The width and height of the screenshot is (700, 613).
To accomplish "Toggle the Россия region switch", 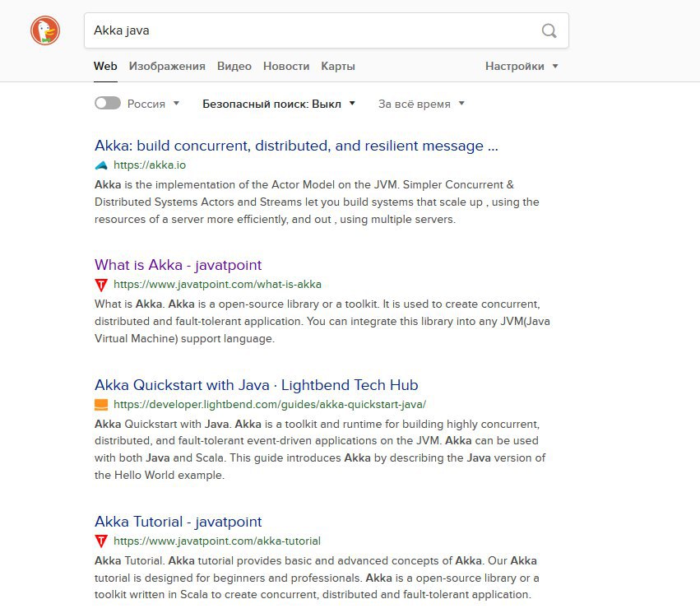I will (x=108, y=103).
